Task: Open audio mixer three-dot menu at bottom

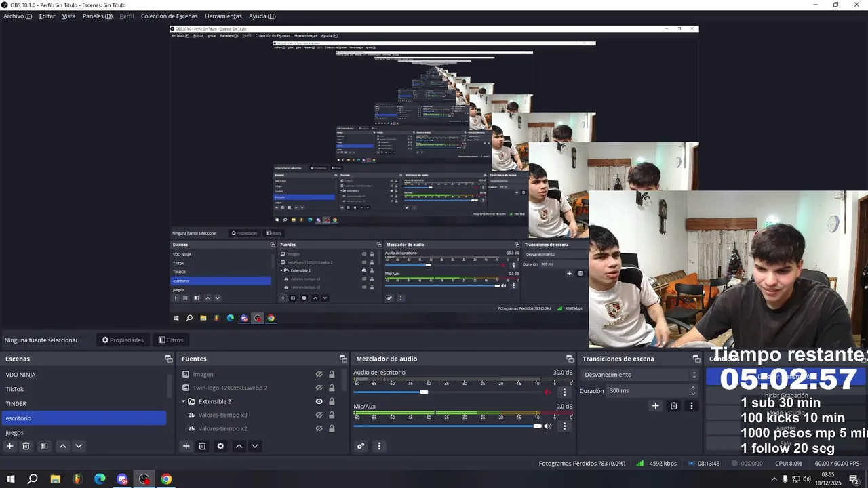Action: tap(379, 446)
